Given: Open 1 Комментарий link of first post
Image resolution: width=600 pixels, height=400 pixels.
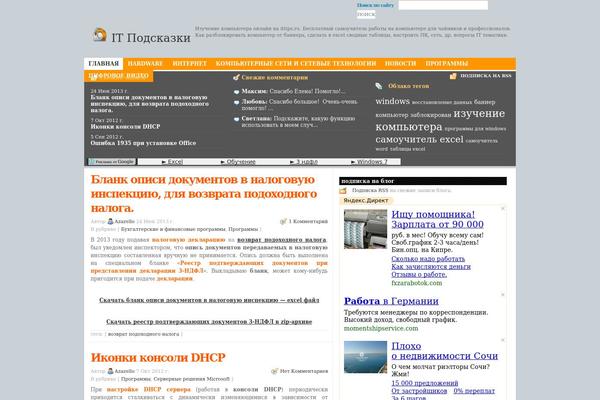Looking at the screenshot, I should coord(308,221).
